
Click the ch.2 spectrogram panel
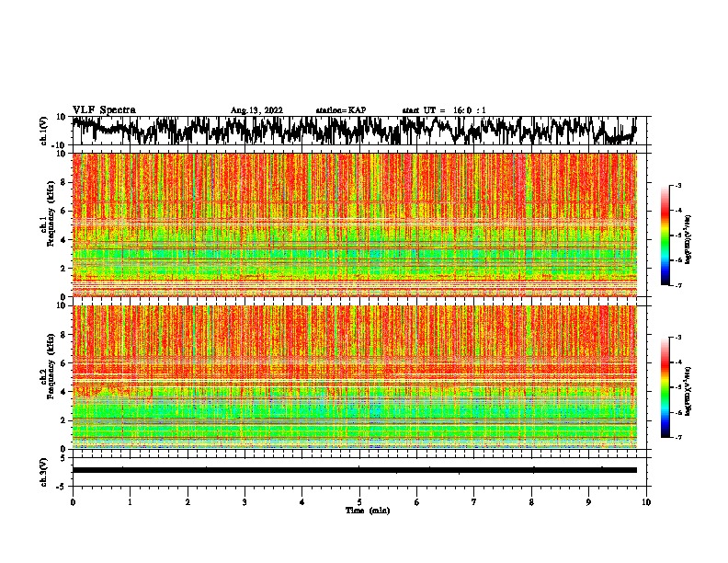pos(355,377)
